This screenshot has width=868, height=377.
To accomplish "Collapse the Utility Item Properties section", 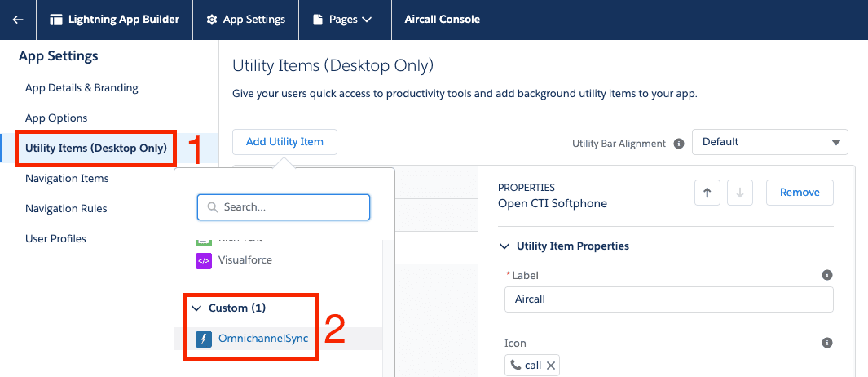I will tap(504, 246).
